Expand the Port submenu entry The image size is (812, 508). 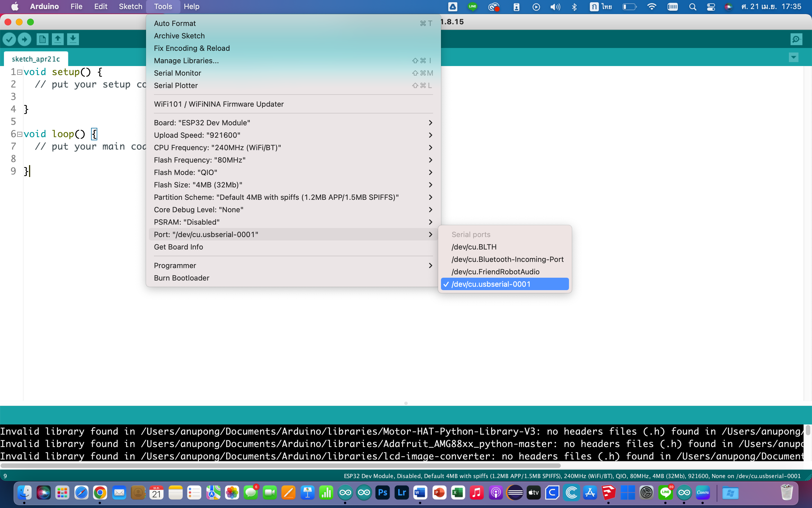point(293,235)
